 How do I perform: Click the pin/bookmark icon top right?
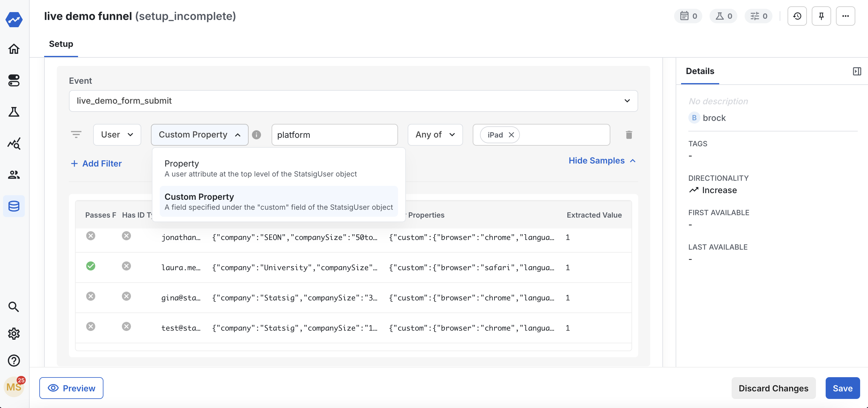coord(821,16)
